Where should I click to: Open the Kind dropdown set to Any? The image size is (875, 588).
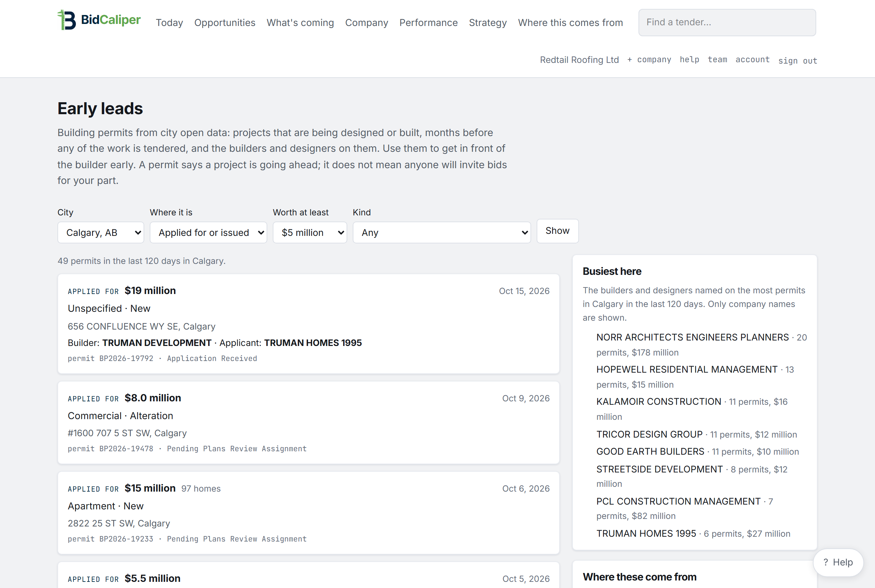[442, 232]
